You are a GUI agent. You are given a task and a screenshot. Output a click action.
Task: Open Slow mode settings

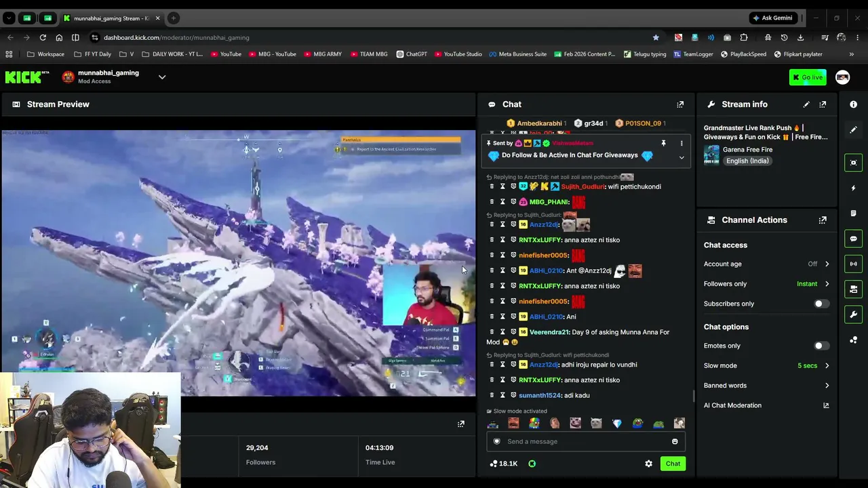[766, 366]
